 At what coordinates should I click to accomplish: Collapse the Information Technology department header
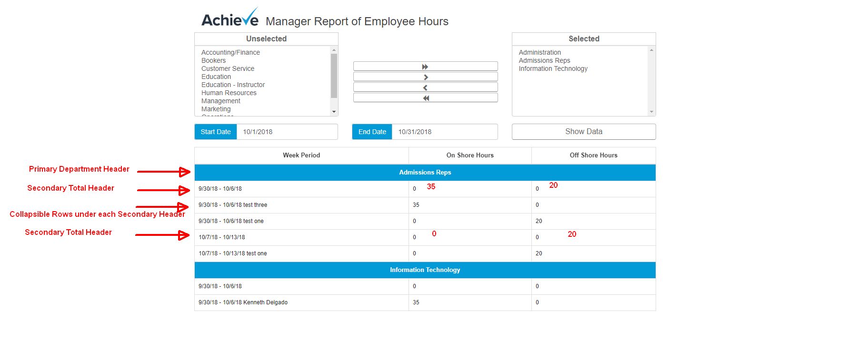[425, 270]
